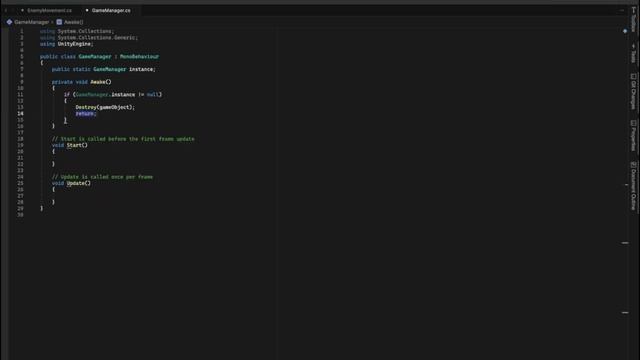The height and width of the screenshot is (360, 640).
Task: Click the tab overflow button at top right
Action: [x=622, y=10]
